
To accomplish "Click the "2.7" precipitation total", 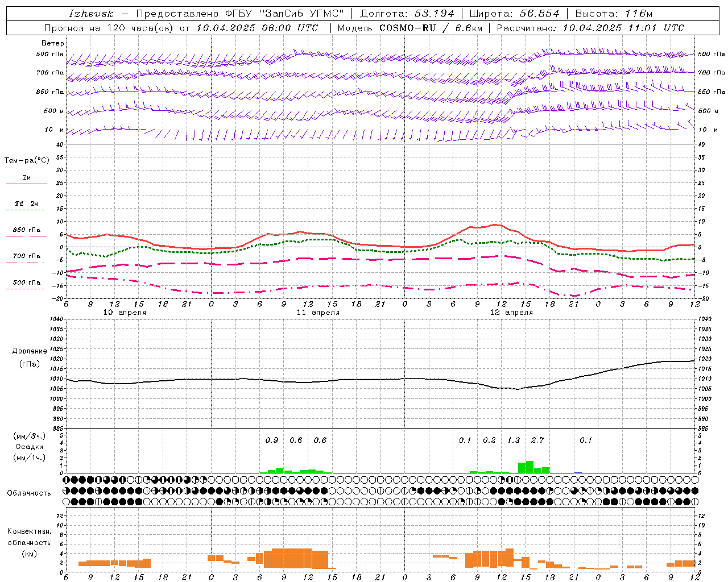I will (537, 440).
